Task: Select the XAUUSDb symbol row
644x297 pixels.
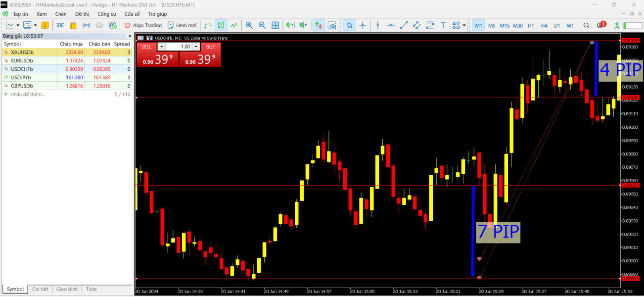Action: point(67,52)
